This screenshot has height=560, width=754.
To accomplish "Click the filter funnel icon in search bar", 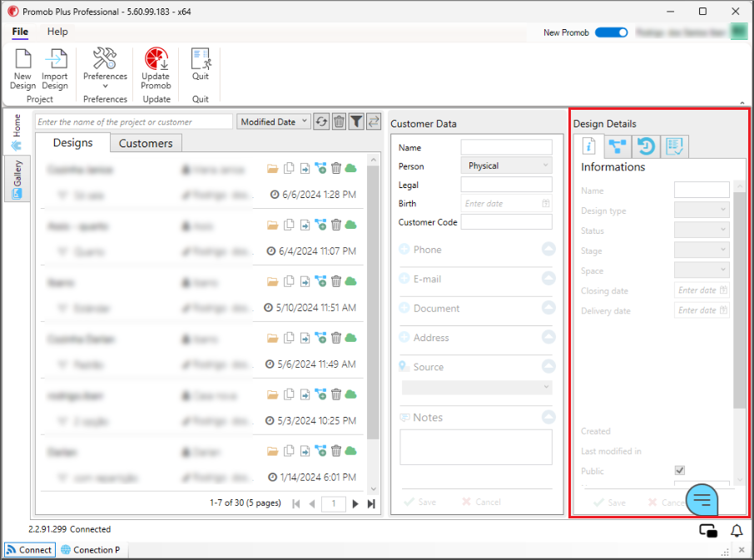I will [x=356, y=121].
